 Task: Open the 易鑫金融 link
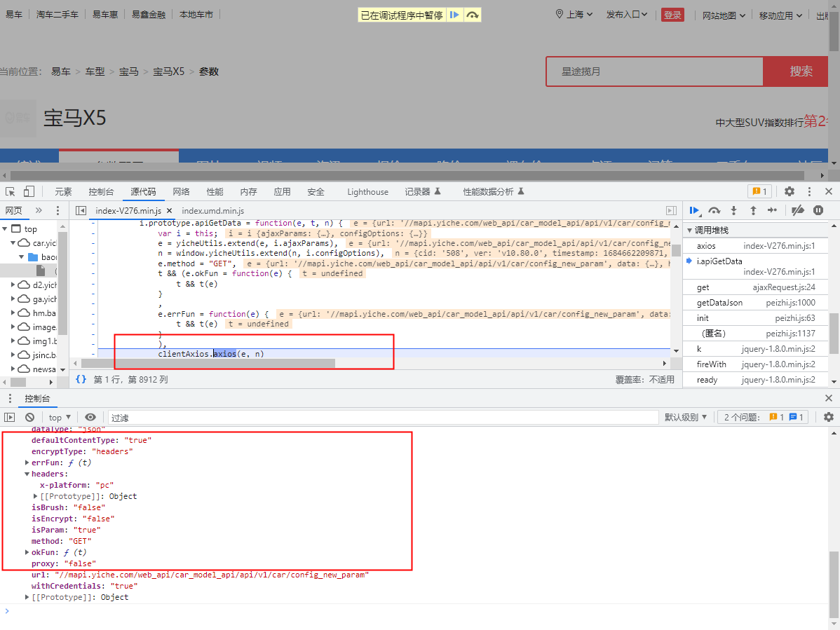(x=149, y=15)
